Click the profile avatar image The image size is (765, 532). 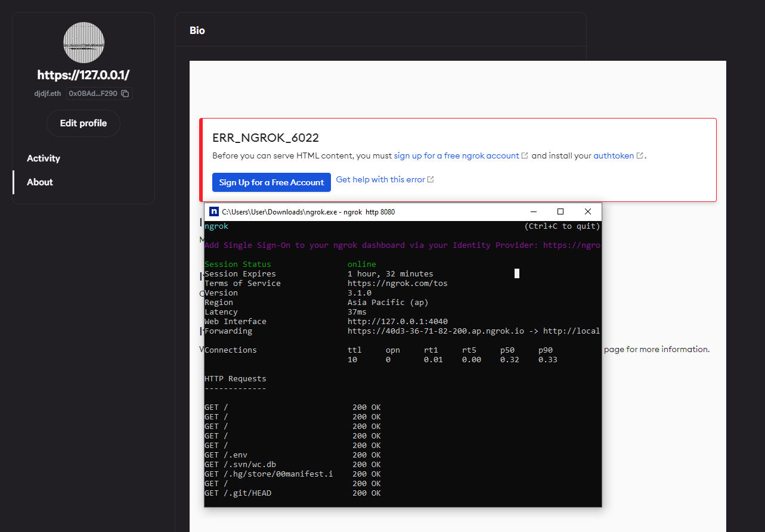point(84,43)
